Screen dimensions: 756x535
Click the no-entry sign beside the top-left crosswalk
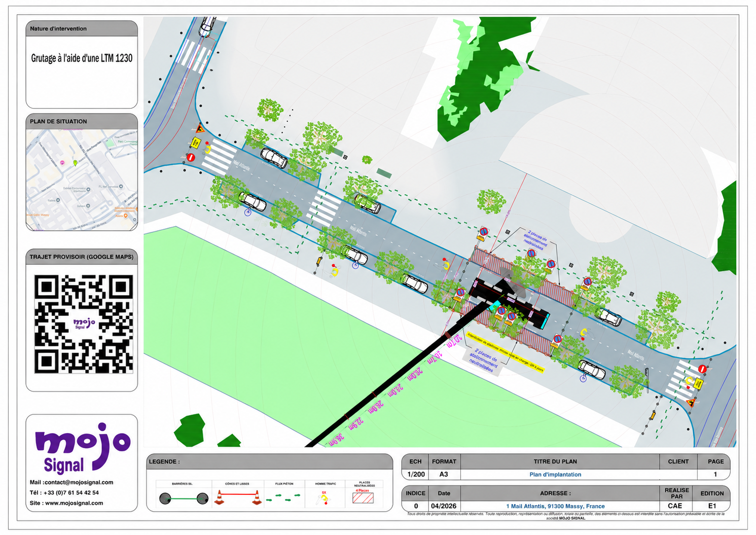tap(191, 158)
